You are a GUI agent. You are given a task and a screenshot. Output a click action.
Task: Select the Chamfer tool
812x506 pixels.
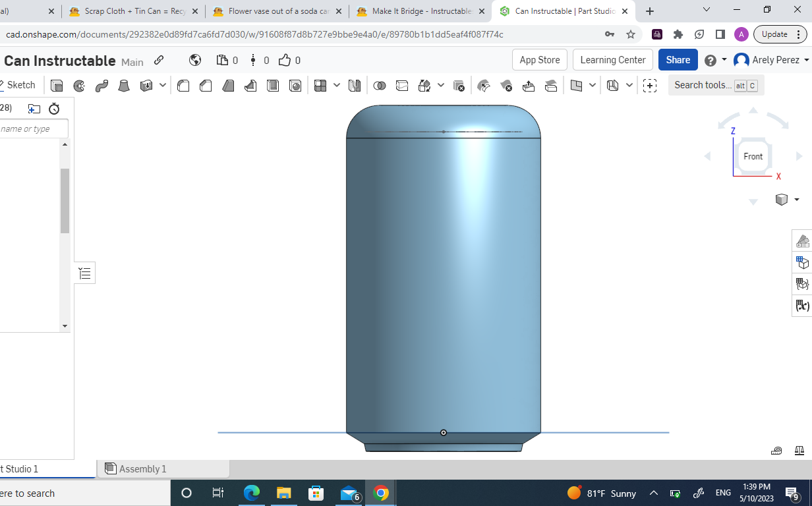pos(206,85)
